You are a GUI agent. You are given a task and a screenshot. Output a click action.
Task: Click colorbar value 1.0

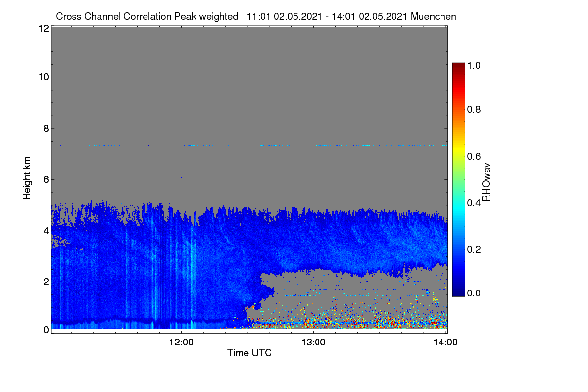click(473, 65)
